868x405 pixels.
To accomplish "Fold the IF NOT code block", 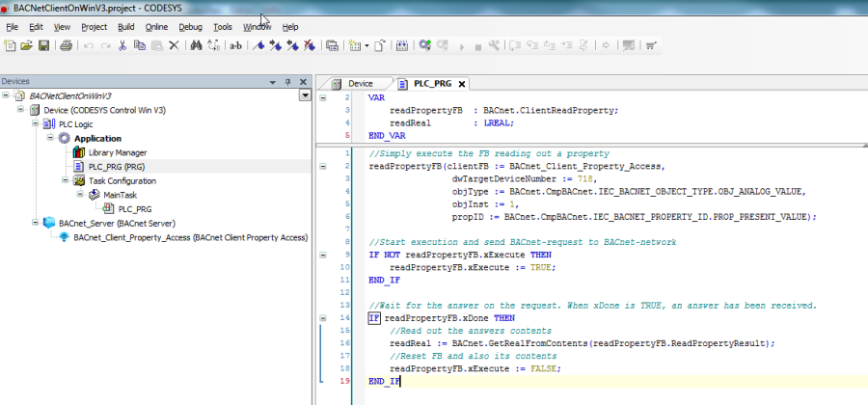I will click(x=322, y=255).
